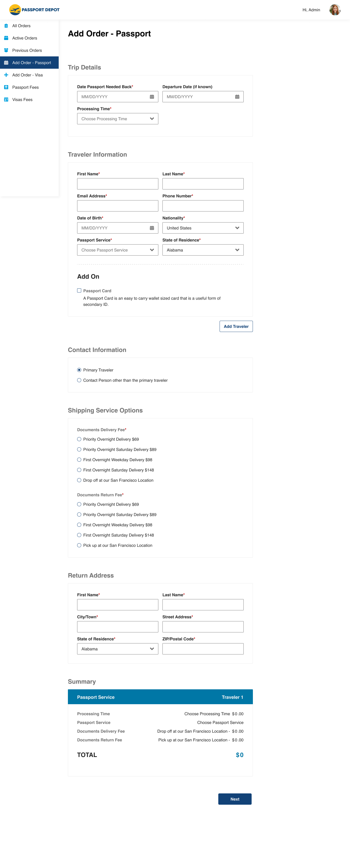Click the Passport Depot logo

(x=34, y=10)
